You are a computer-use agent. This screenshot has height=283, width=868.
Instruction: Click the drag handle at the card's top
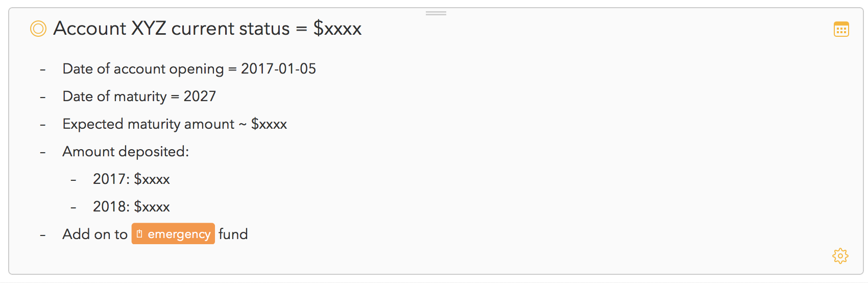436,13
